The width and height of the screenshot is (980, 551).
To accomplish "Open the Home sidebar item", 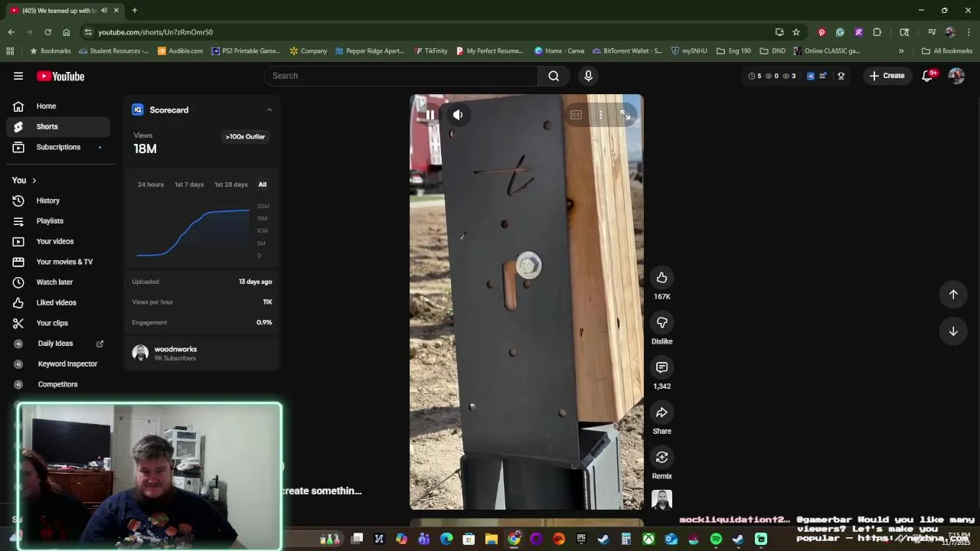I will pos(58,106).
